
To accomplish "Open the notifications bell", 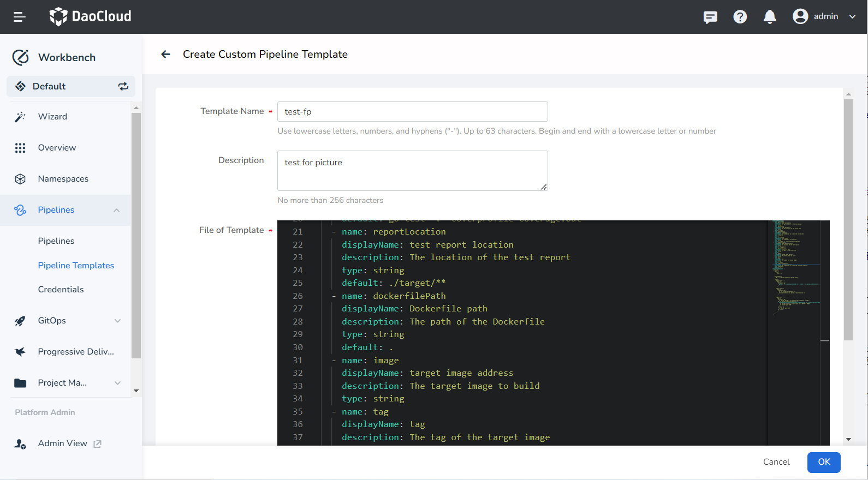I will (770, 17).
